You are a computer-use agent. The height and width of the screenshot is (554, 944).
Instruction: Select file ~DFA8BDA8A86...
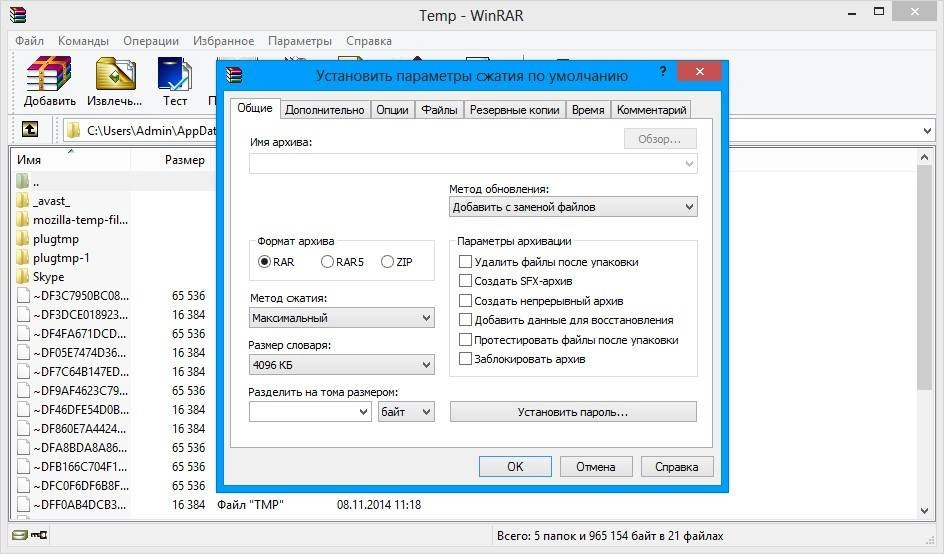[73, 448]
